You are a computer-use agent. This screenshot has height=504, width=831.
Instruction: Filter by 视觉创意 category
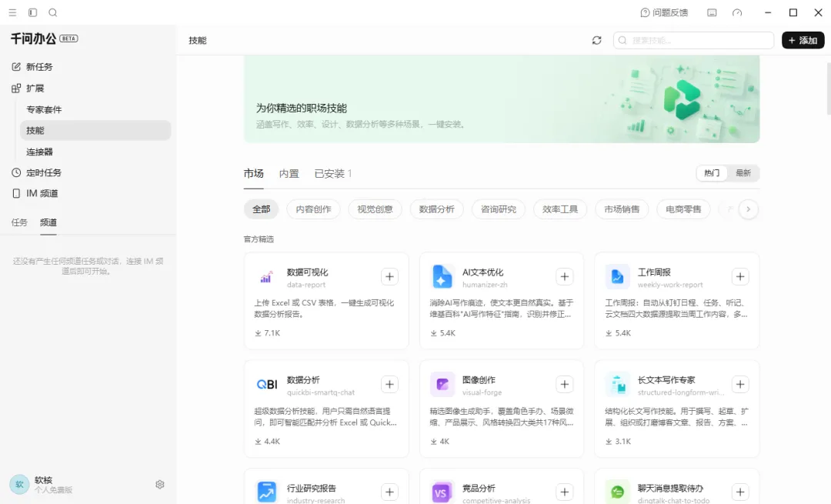click(375, 209)
